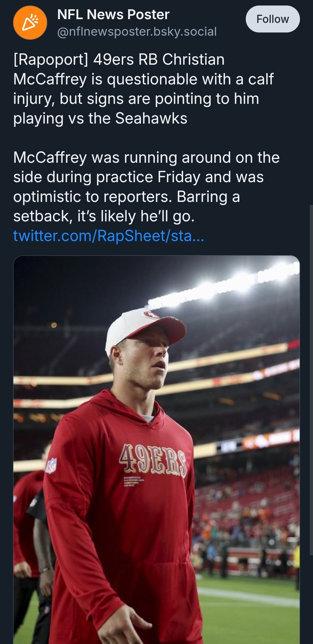Screen dimensions: 313x644
Task: Enlarge the attached 49ers player photo
Action: coord(156,450)
